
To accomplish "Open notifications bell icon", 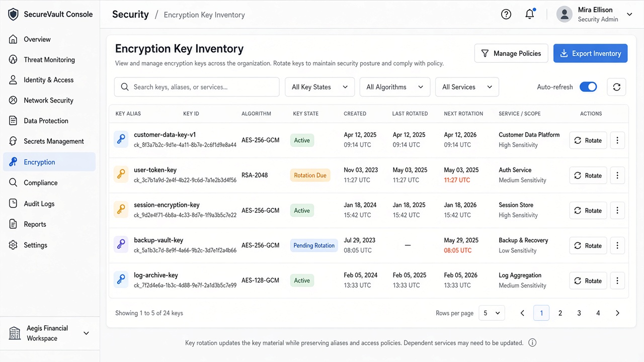I will pyautogui.click(x=530, y=14).
